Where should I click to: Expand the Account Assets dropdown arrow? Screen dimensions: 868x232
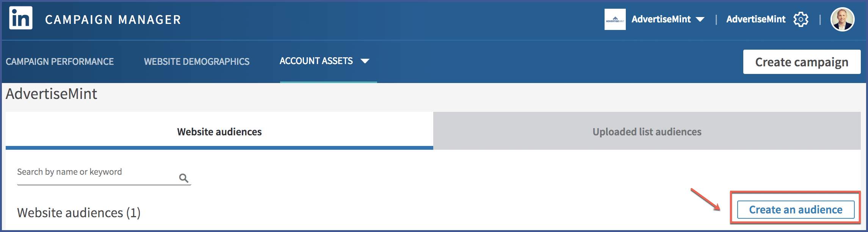[365, 61]
